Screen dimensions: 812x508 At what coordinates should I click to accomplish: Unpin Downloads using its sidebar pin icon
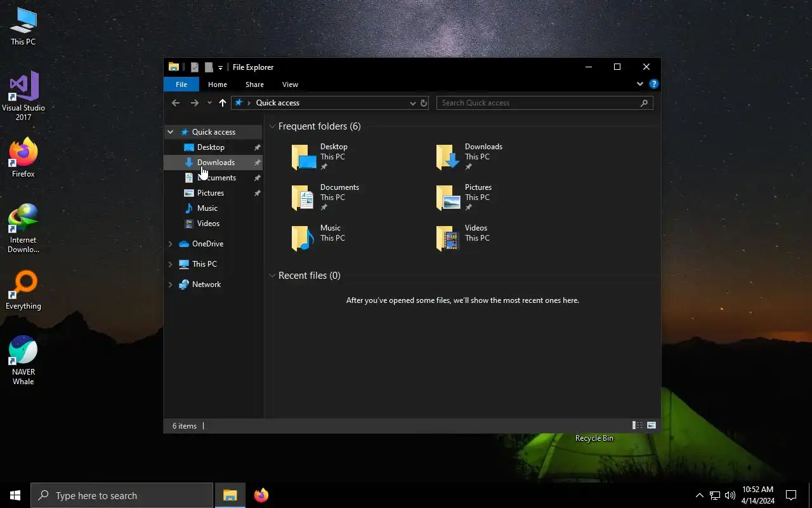tap(257, 163)
